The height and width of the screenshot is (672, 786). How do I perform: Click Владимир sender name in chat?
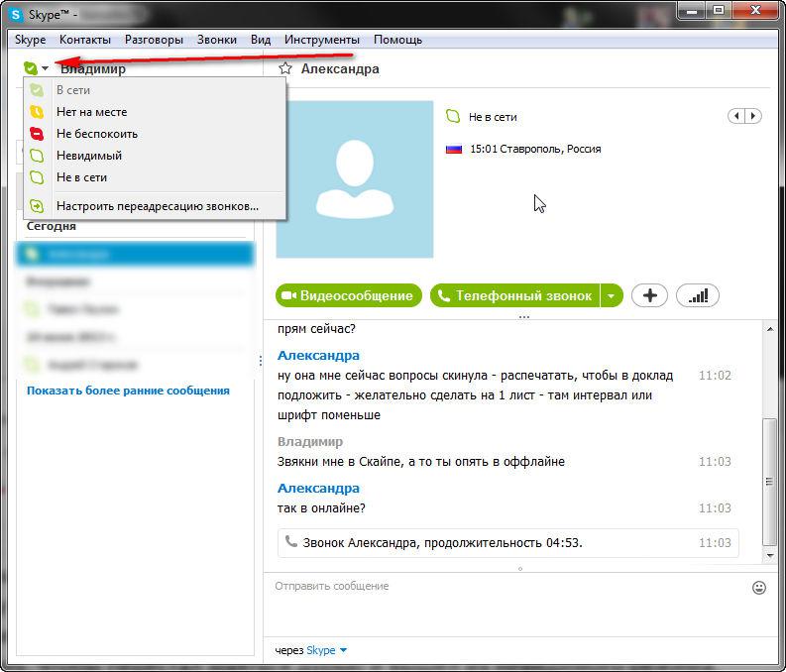[x=310, y=441]
